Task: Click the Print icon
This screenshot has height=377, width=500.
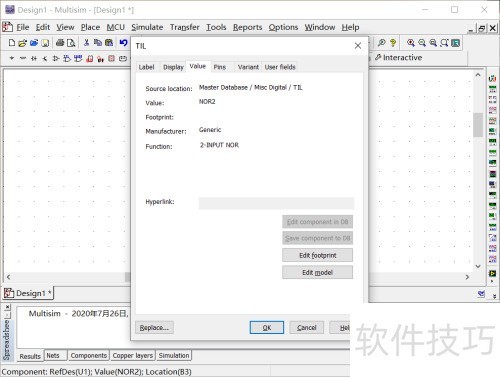Action: click(60, 43)
